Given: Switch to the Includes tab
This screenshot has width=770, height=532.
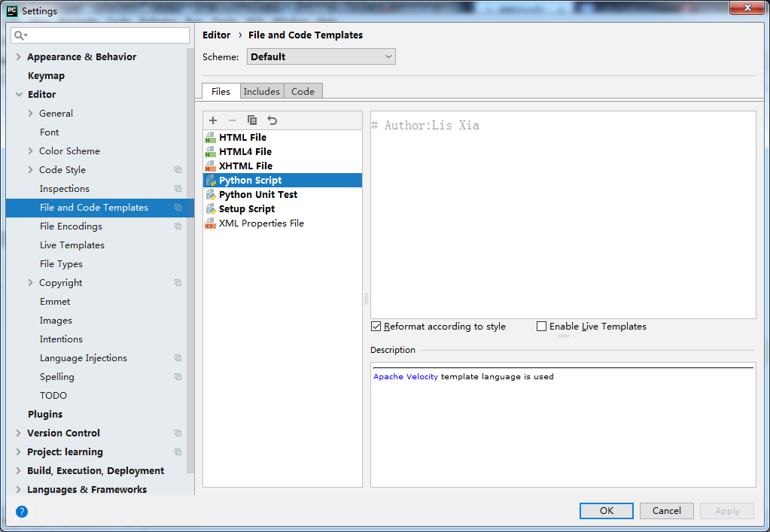Looking at the screenshot, I should pyautogui.click(x=262, y=91).
